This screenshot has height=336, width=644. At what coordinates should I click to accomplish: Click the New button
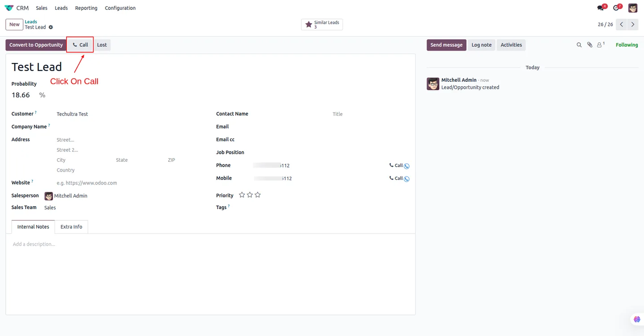pos(14,25)
